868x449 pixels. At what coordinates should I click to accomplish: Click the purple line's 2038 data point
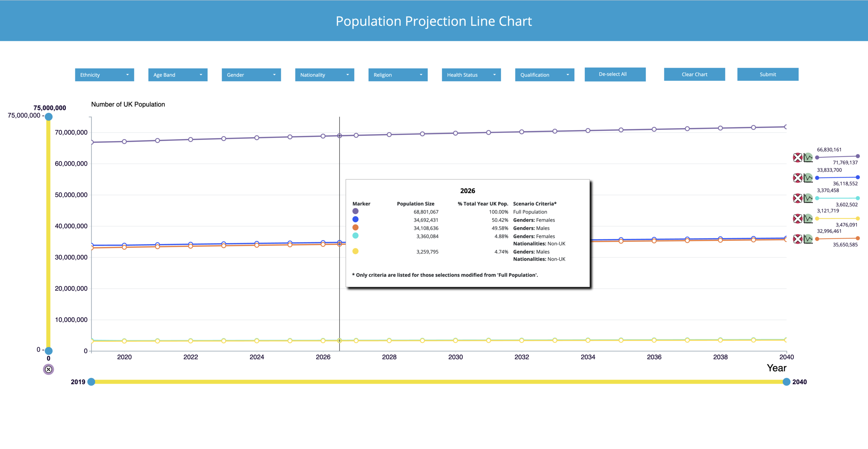click(x=720, y=128)
